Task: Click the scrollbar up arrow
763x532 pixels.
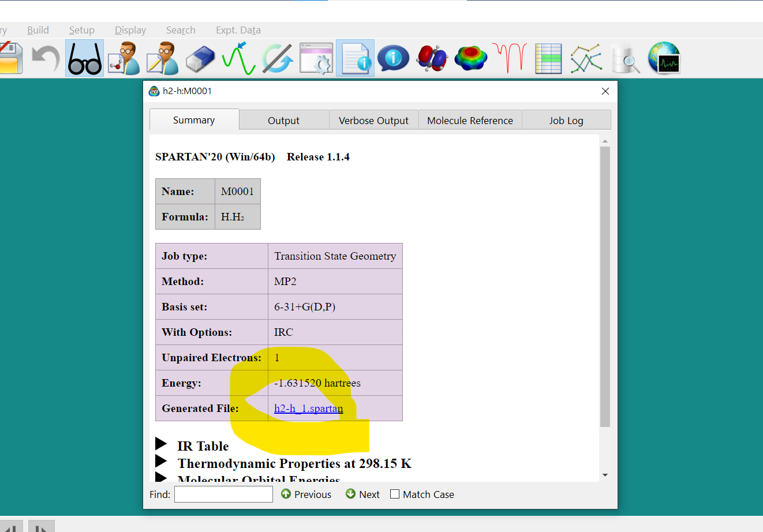Action: tap(605, 141)
